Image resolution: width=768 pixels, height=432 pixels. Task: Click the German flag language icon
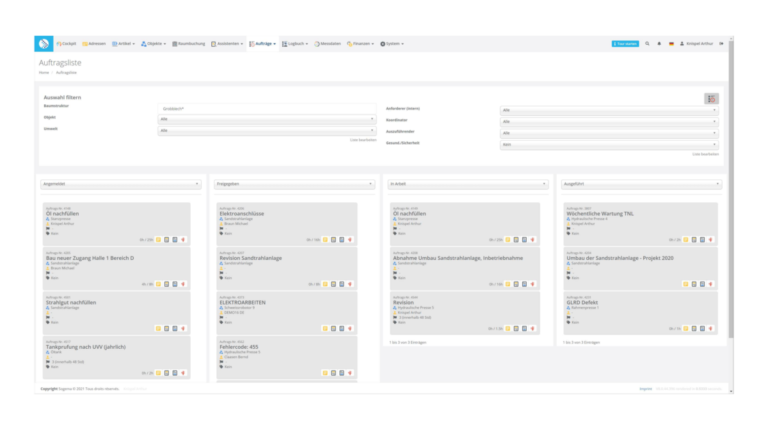tap(671, 44)
